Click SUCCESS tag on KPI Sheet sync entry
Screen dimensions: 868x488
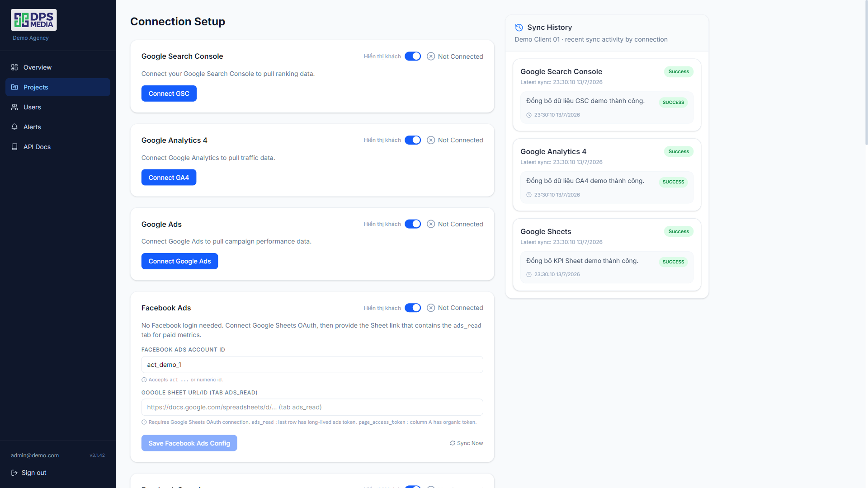(673, 262)
